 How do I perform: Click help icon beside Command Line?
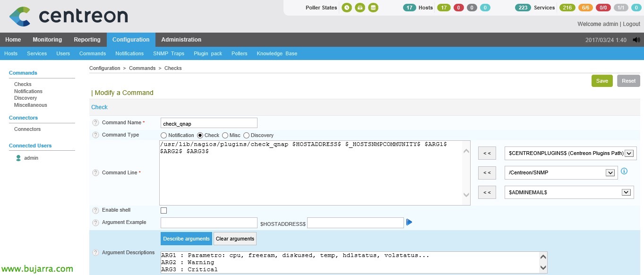click(x=95, y=173)
